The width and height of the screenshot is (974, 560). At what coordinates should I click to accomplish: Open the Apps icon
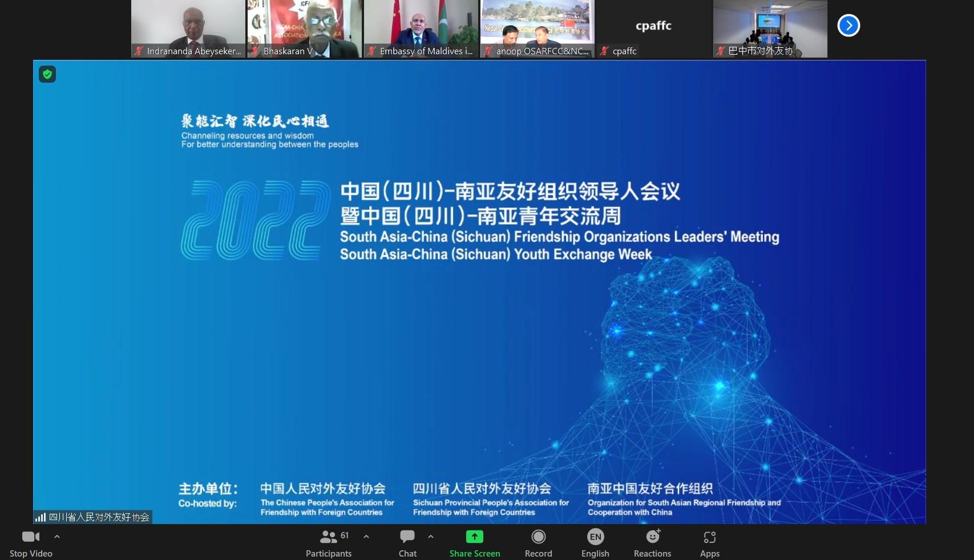click(710, 537)
